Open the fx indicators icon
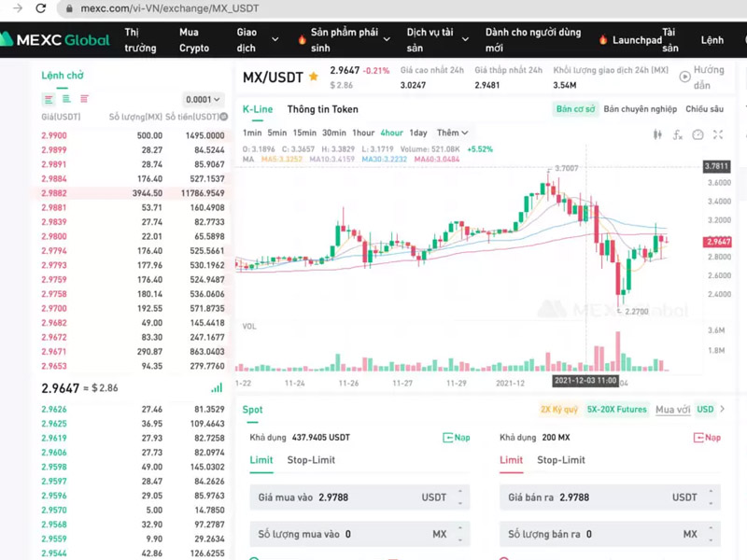 point(678,134)
